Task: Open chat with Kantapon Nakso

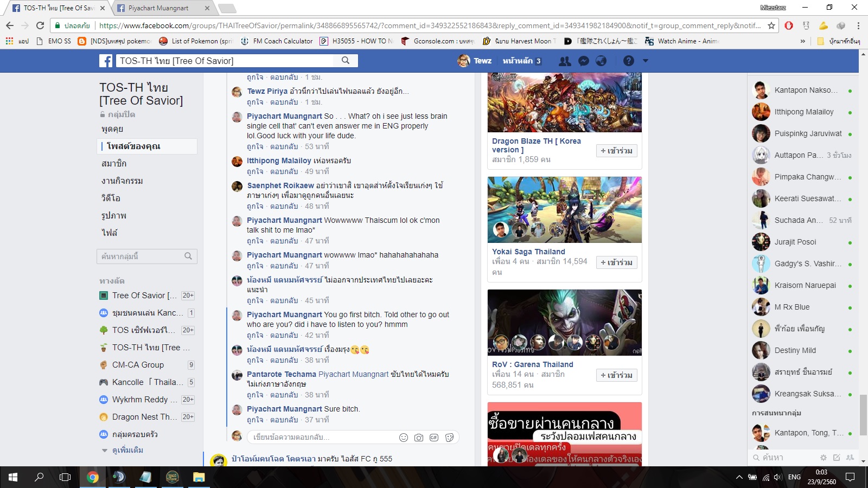Action: (x=802, y=90)
